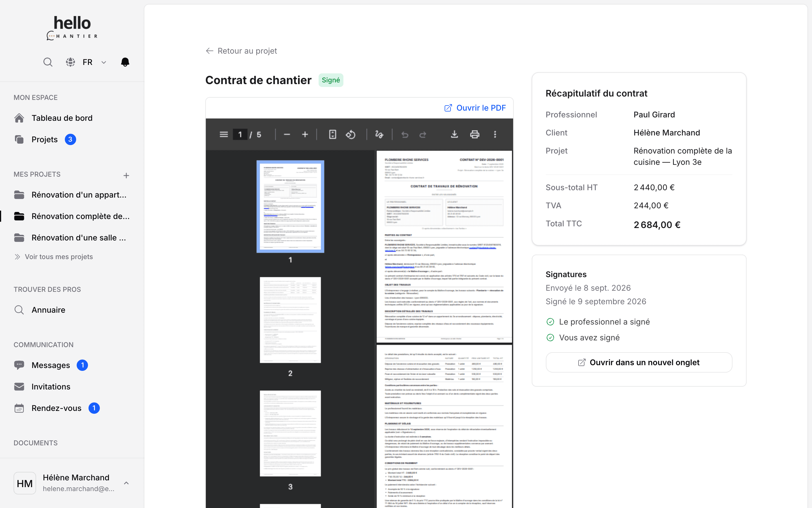This screenshot has width=812, height=508.
Task: Print the PDF
Action: [x=475, y=134]
